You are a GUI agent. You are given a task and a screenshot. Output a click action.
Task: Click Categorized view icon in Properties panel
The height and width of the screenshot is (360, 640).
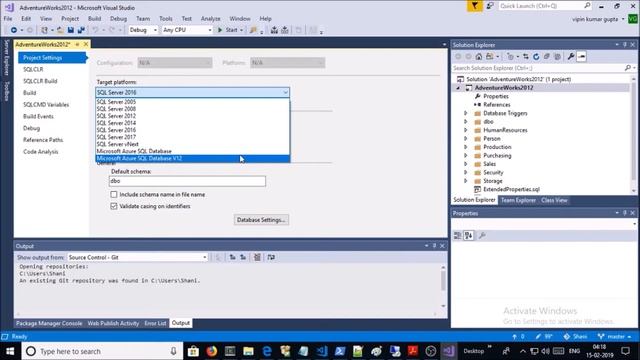(458, 235)
